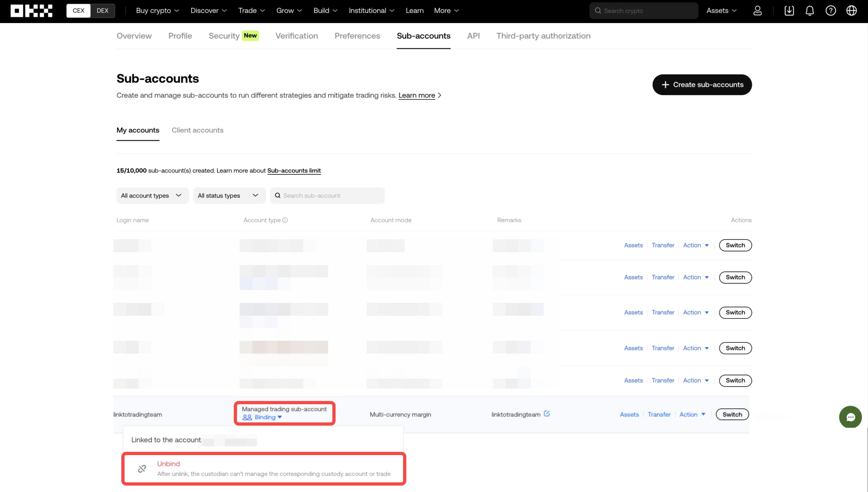The height and width of the screenshot is (492, 868).
Task: Click the help question mark icon
Action: point(831,11)
